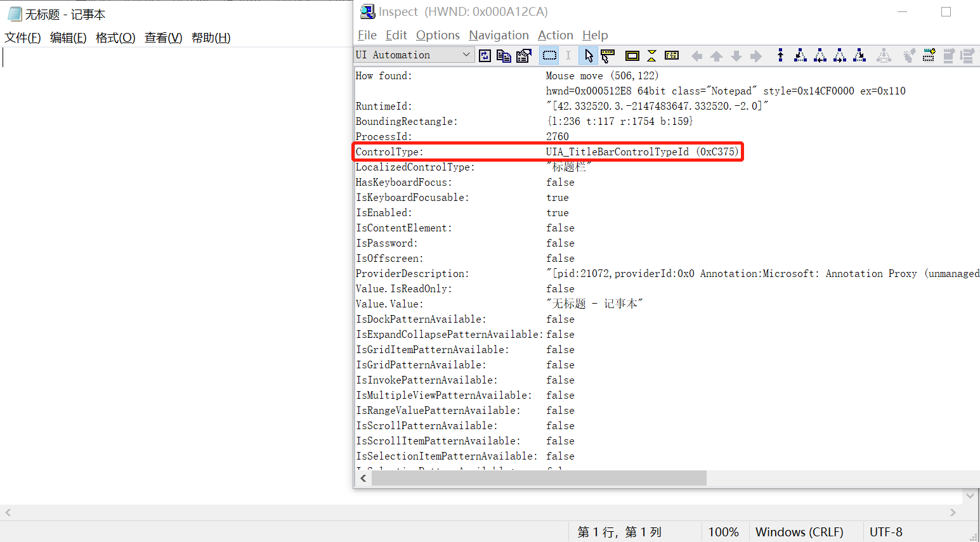Click the colored list action icon with star

tap(929, 56)
